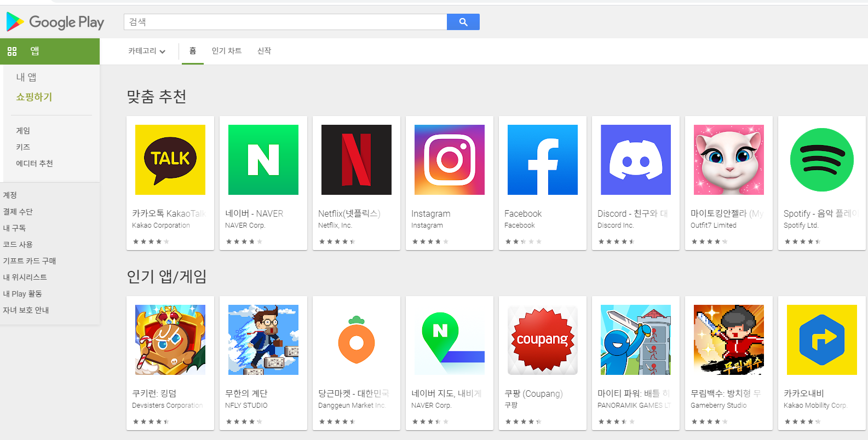
Task: Click the Google Play logo
Action: pos(55,22)
